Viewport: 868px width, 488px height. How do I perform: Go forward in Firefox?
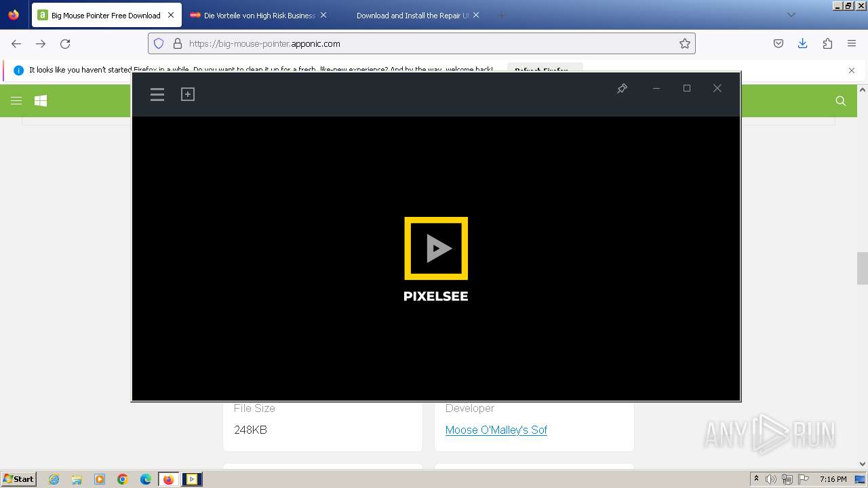(41, 43)
